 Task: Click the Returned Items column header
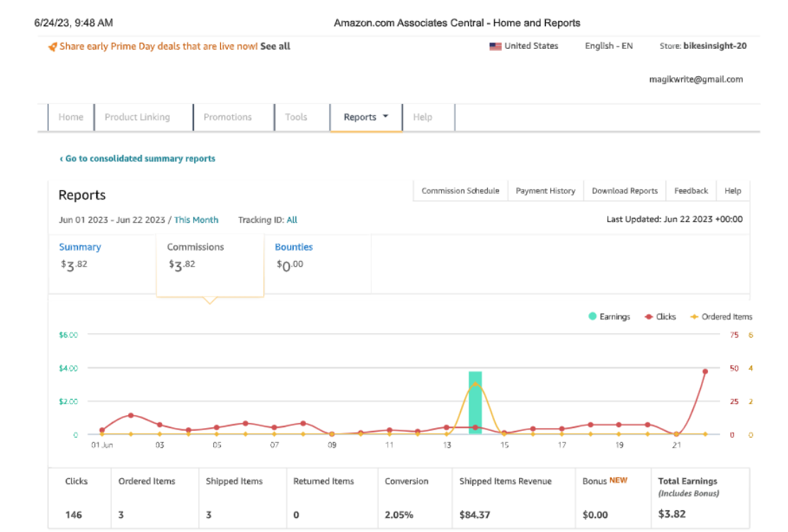click(x=324, y=481)
